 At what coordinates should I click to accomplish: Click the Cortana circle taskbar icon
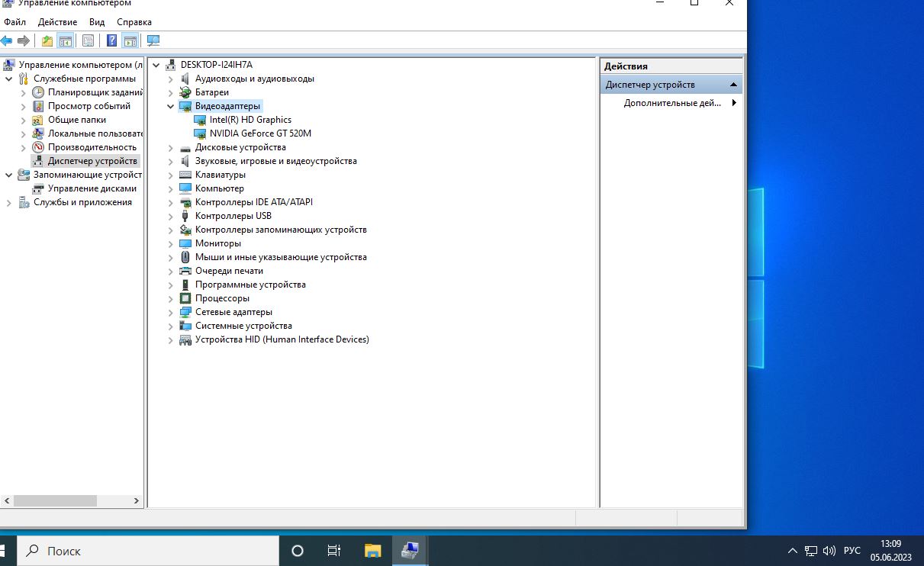298,551
